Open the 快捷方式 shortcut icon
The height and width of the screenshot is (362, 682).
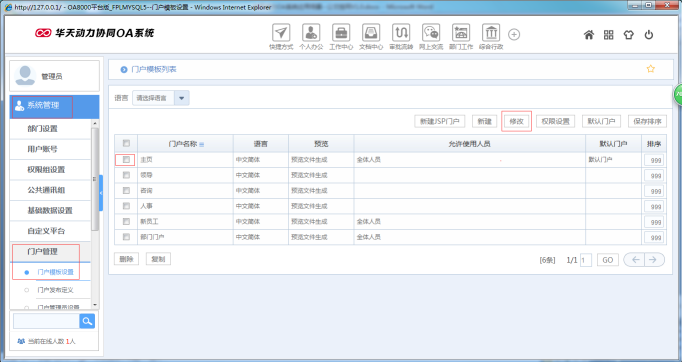[x=281, y=33]
